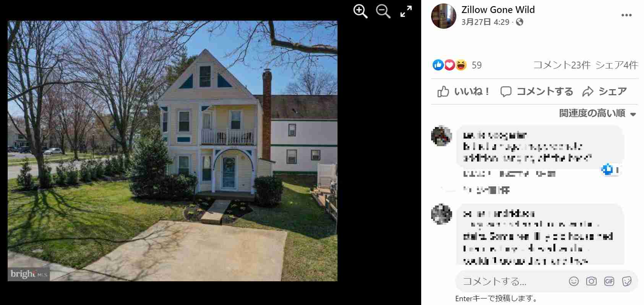Enter fullscreen photo view
The image size is (644, 305).
pos(406,11)
